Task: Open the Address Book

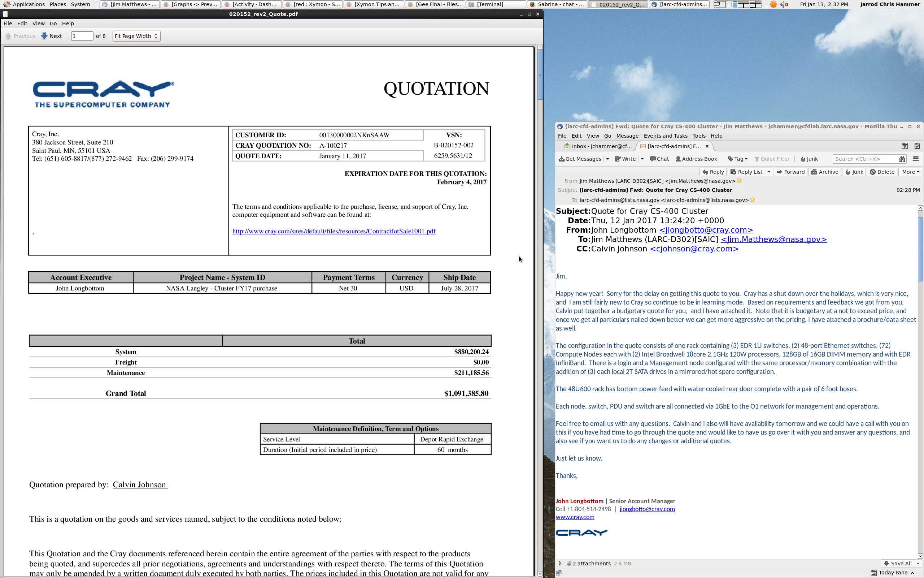Action: [x=696, y=159]
